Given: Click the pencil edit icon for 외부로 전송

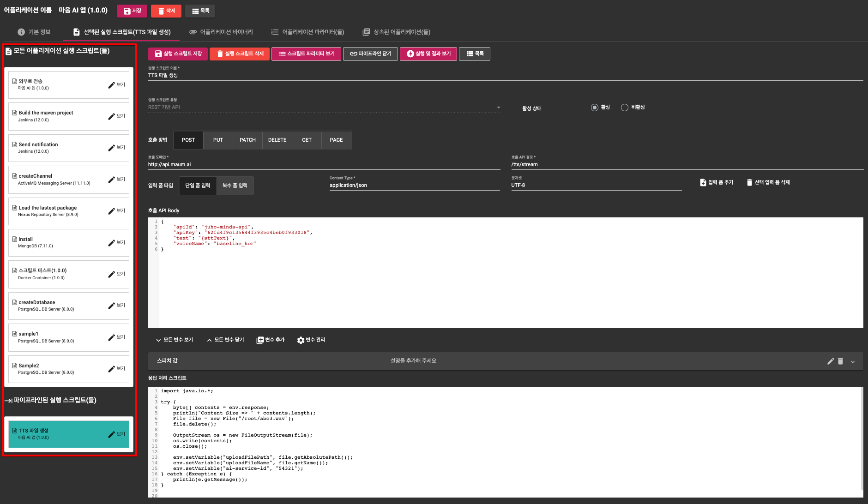Looking at the screenshot, I should [111, 85].
